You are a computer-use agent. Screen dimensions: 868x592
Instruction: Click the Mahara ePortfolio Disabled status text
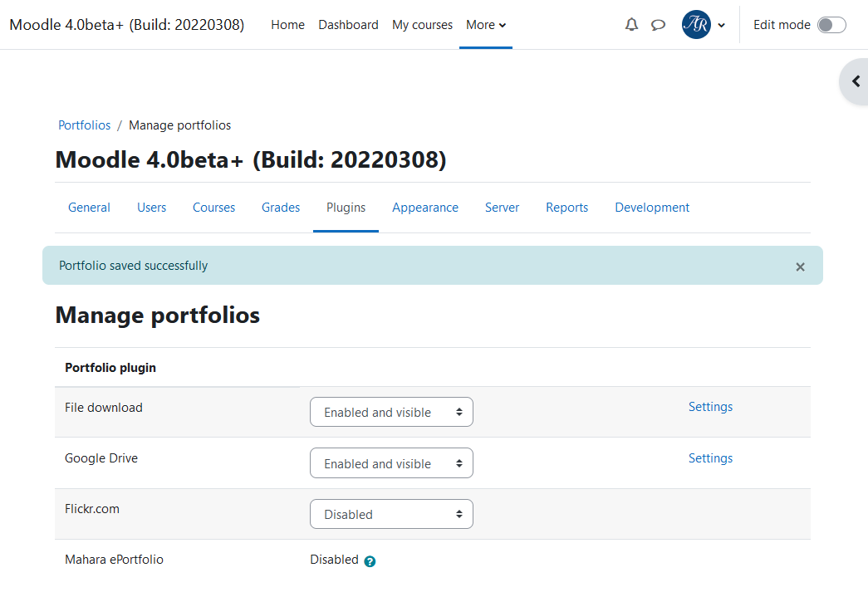[335, 560]
